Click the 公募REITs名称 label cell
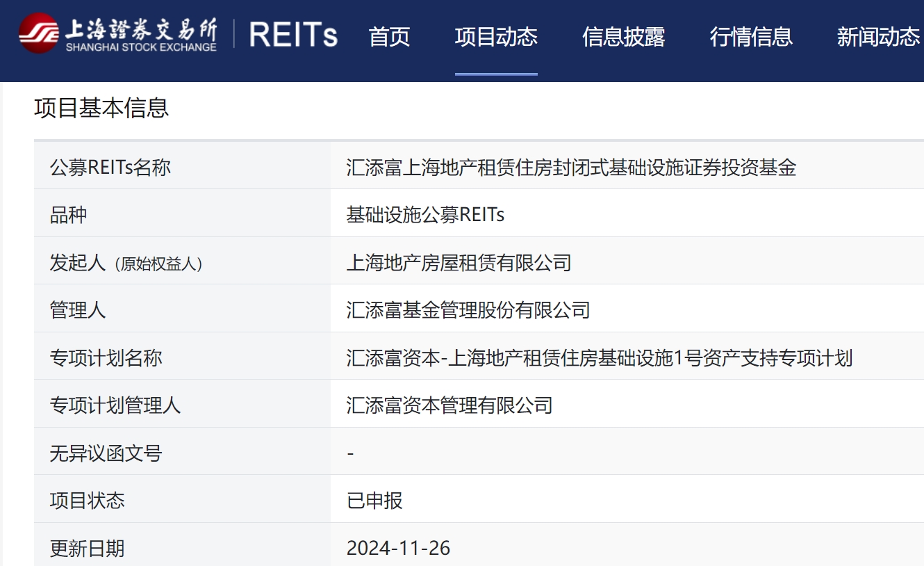The image size is (924, 566). [x=182, y=167]
